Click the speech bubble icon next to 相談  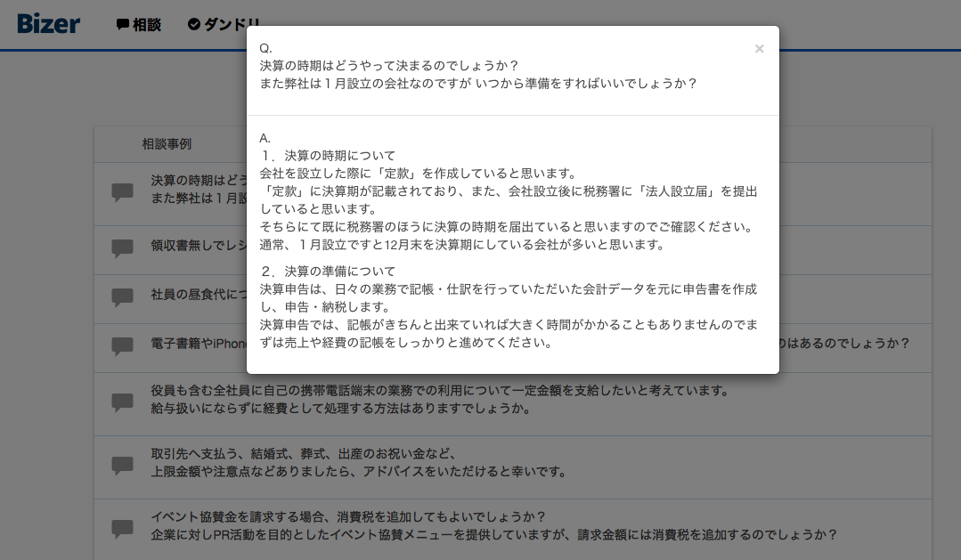click(123, 25)
